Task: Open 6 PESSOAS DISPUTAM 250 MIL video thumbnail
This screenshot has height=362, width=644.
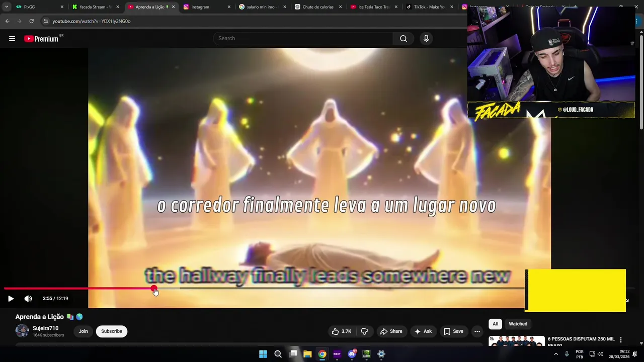Action: pyautogui.click(x=516, y=341)
